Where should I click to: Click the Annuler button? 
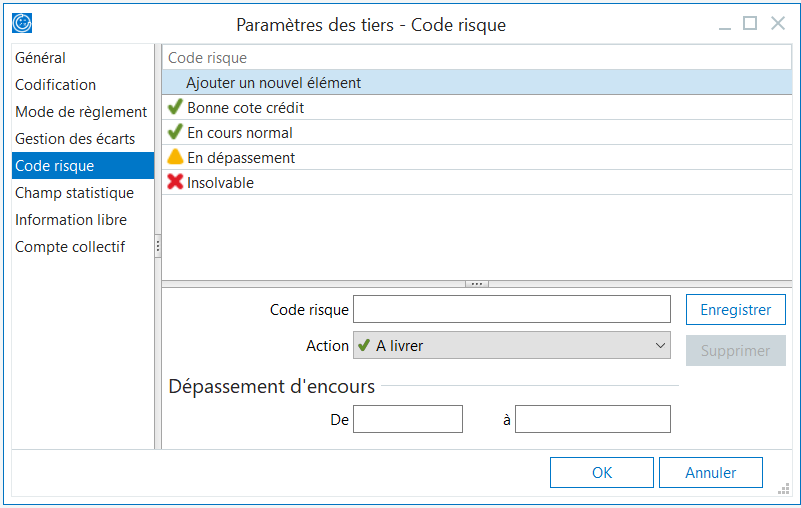tap(711, 472)
